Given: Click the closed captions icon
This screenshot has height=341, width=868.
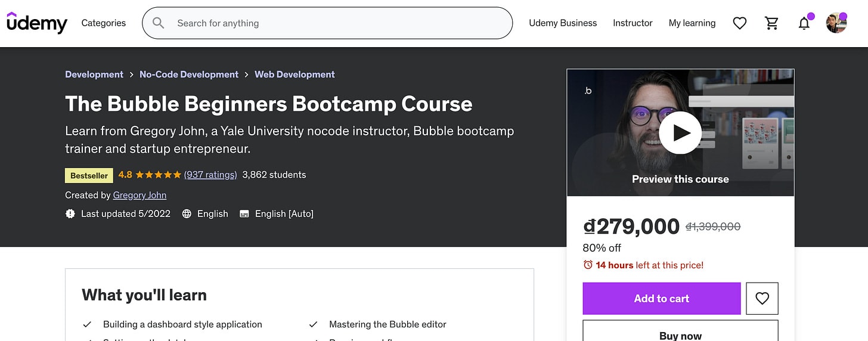Looking at the screenshot, I should (x=244, y=213).
